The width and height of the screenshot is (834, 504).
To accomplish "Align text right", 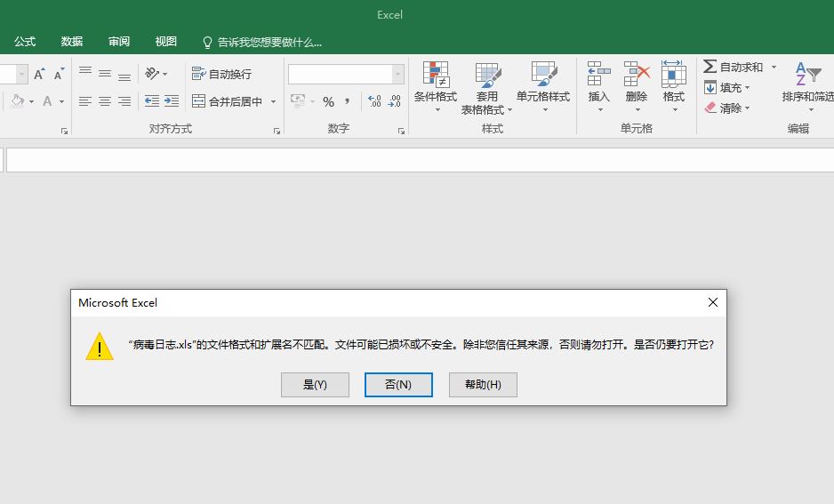I will pos(124,101).
